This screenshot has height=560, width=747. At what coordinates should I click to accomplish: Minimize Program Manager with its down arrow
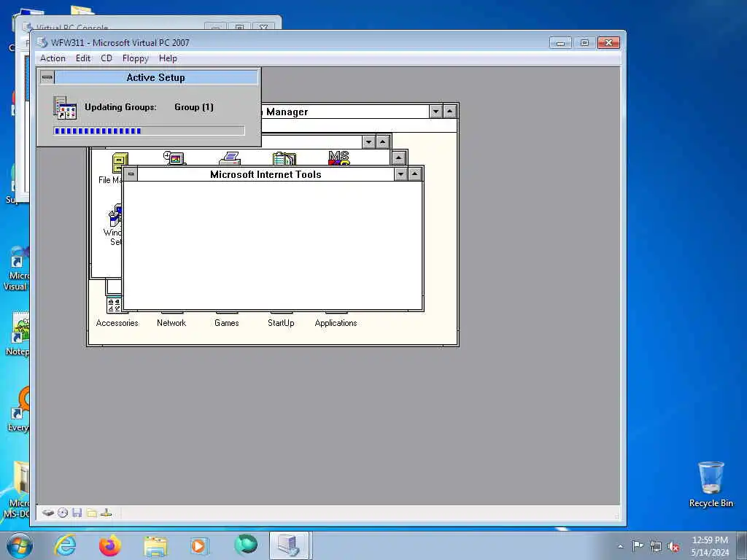pos(436,112)
